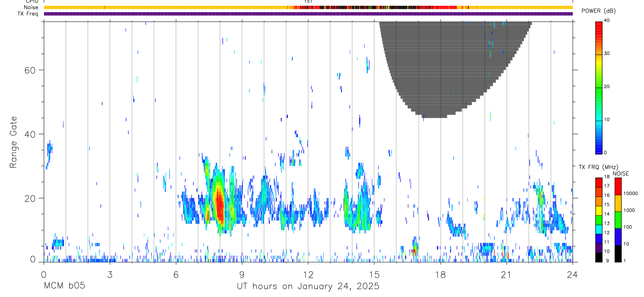Select the 'Range Gate' y-axis label

[x=14, y=142]
